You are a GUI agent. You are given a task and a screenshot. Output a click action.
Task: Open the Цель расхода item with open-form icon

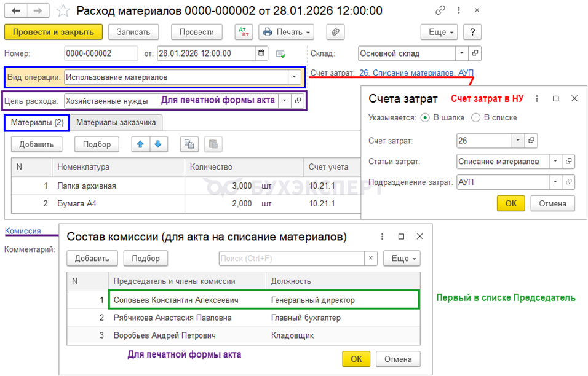pyautogui.click(x=298, y=100)
